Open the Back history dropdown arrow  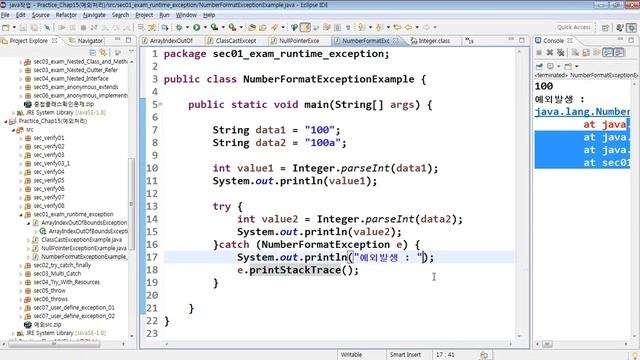point(417,27)
